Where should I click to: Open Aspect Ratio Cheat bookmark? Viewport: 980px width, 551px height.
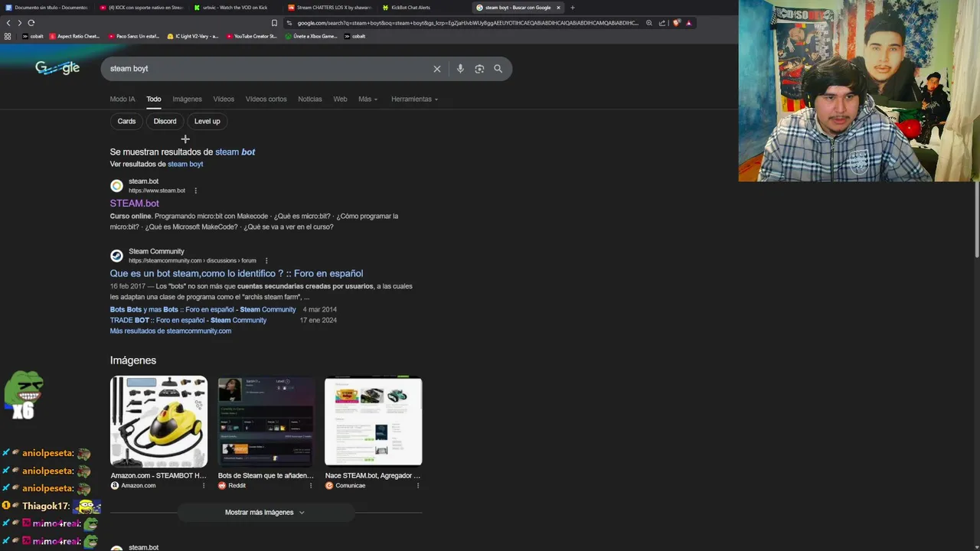point(74,36)
